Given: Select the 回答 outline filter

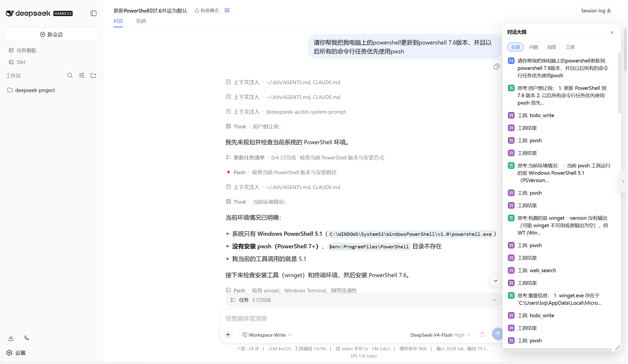Looking at the screenshot, I should [x=552, y=47].
